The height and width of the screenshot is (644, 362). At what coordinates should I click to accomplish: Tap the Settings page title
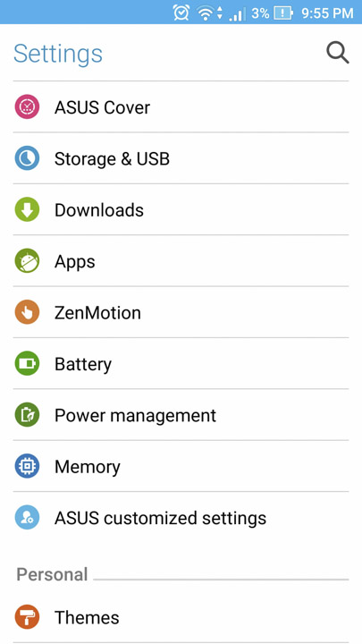(58, 54)
